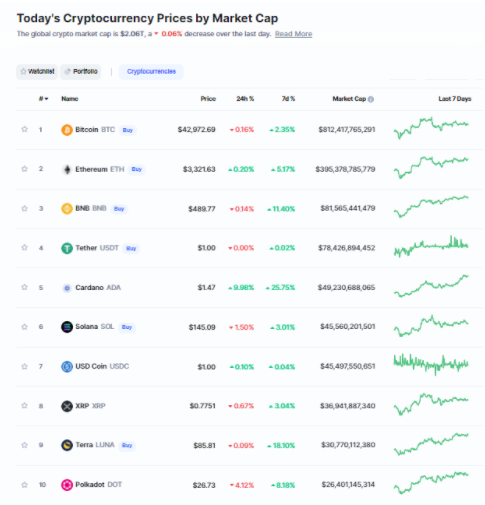This screenshot has height=505, width=485.
Task: Toggle watchlist star for Cardano
Action: pos(24,287)
